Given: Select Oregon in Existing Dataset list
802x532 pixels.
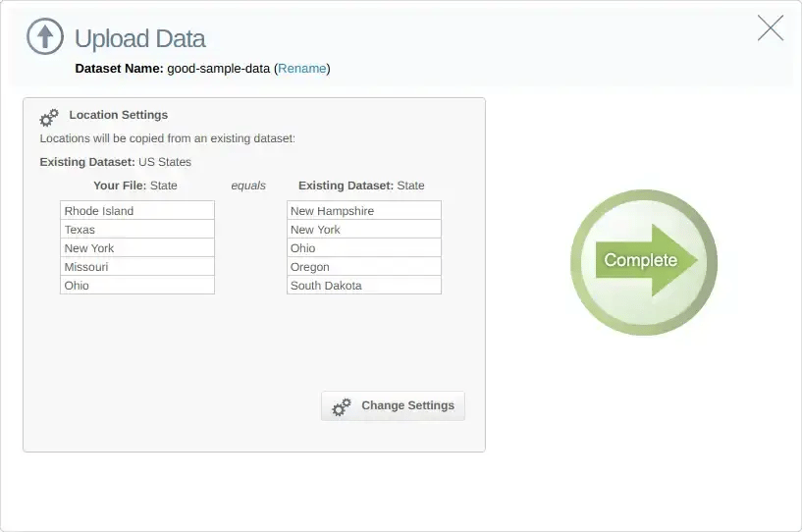Looking at the screenshot, I should 363,267.
